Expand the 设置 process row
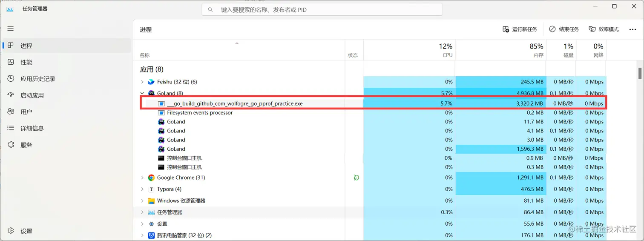The image size is (644, 241). coord(142,224)
